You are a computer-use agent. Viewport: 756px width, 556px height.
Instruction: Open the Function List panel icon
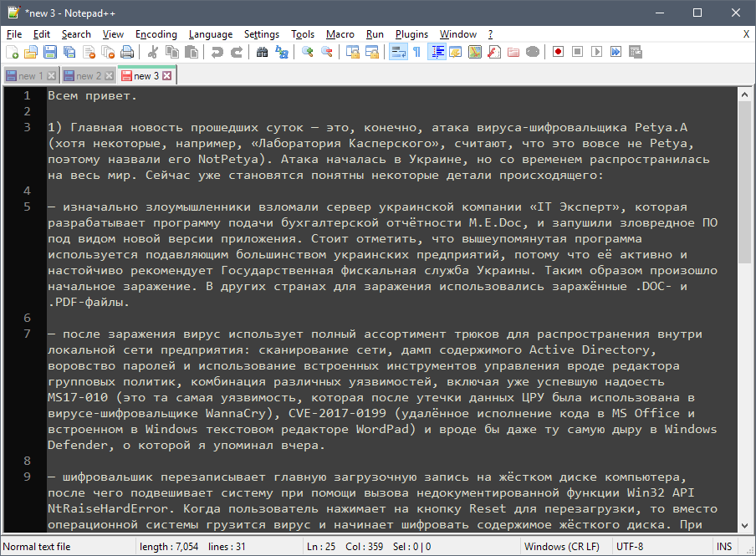(494, 52)
